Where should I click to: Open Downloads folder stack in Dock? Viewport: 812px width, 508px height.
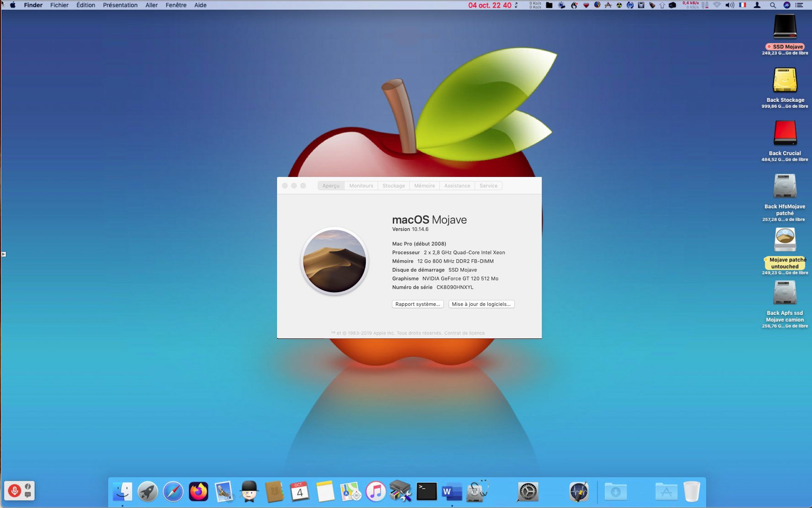click(615, 492)
